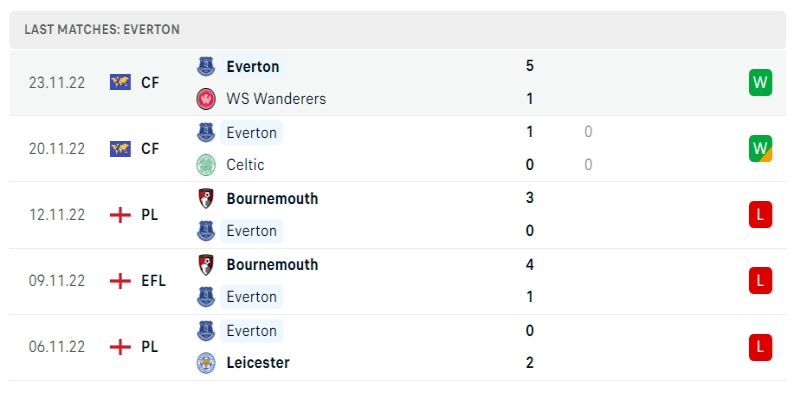800x400 pixels.
Task: Select Bournemouth in the 09.11.22 EFL match
Action: click(x=272, y=264)
